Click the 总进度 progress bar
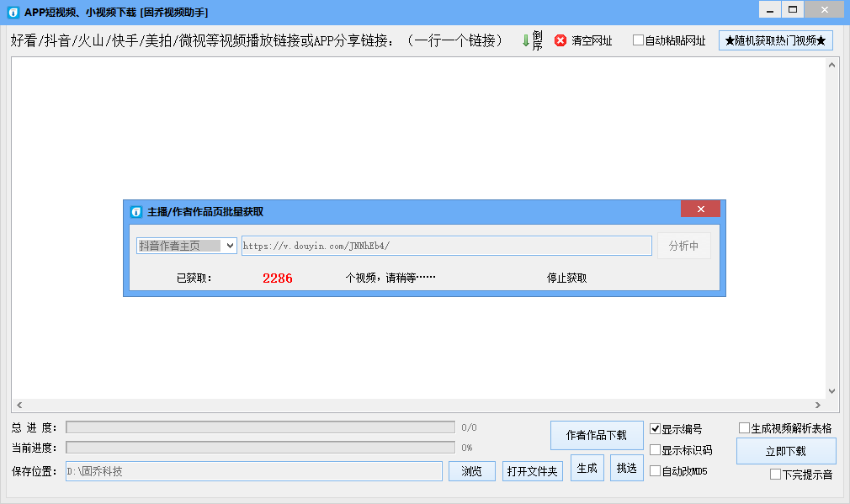850x504 pixels. click(x=260, y=427)
